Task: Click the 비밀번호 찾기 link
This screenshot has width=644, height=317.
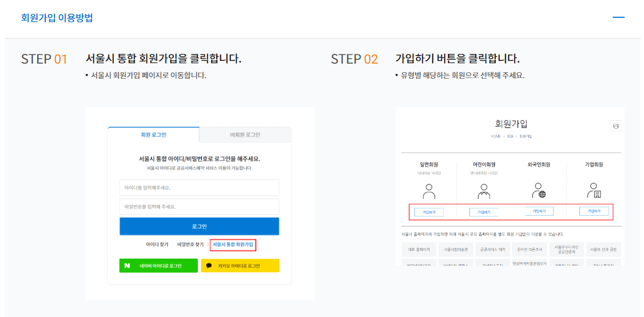Action: click(x=191, y=244)
